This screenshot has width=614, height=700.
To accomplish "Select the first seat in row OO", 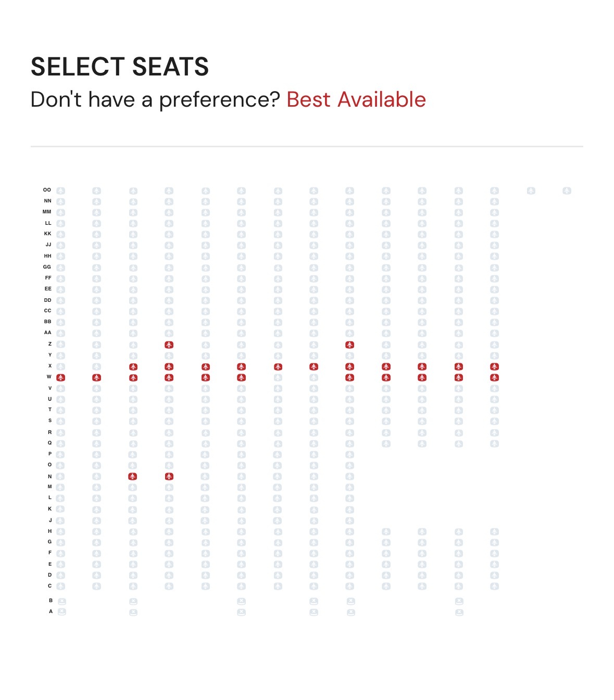I will point(60,191).
